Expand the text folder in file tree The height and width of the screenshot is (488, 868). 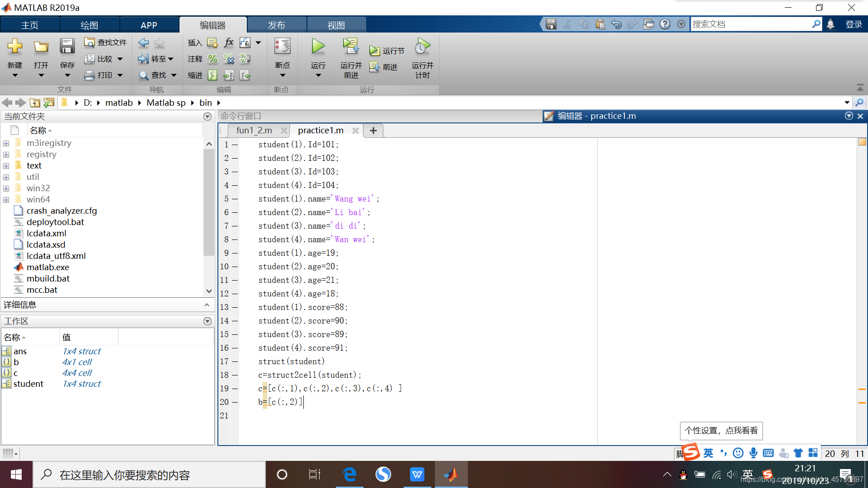pos(7,166)
